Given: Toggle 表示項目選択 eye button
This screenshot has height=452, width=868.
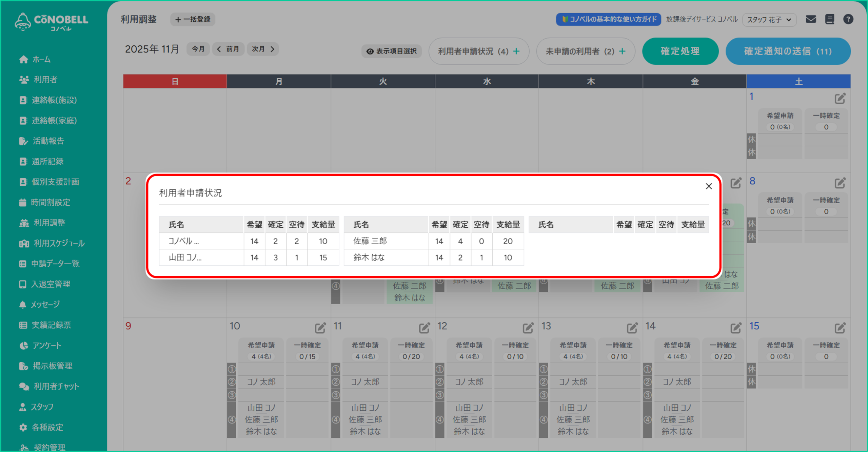Looking at the screenshot, I should (391, 51).
